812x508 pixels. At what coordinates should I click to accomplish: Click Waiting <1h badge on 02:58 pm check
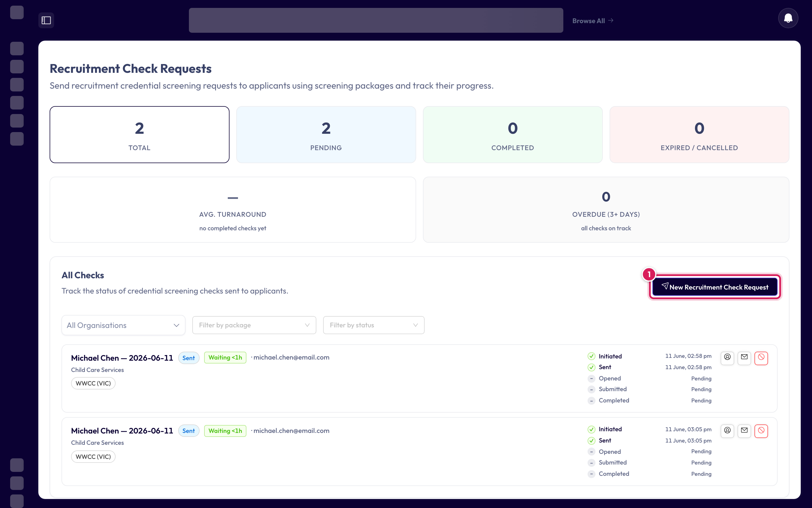[x=225, y=358]
